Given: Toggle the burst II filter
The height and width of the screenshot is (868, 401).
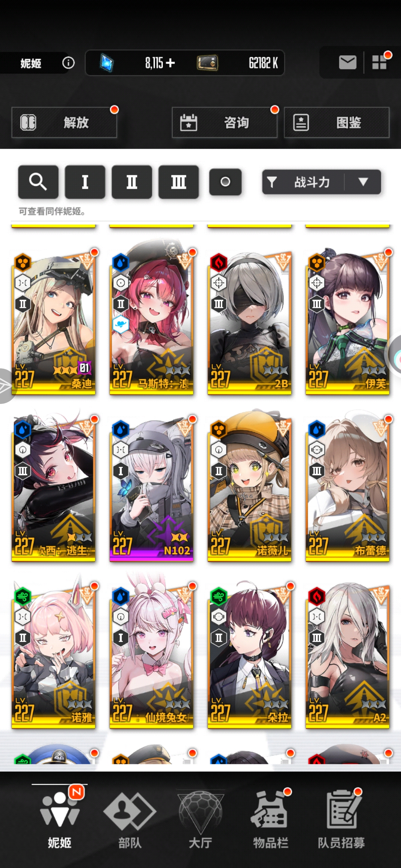Looking at the screenshot, I should tap(132, 182).
